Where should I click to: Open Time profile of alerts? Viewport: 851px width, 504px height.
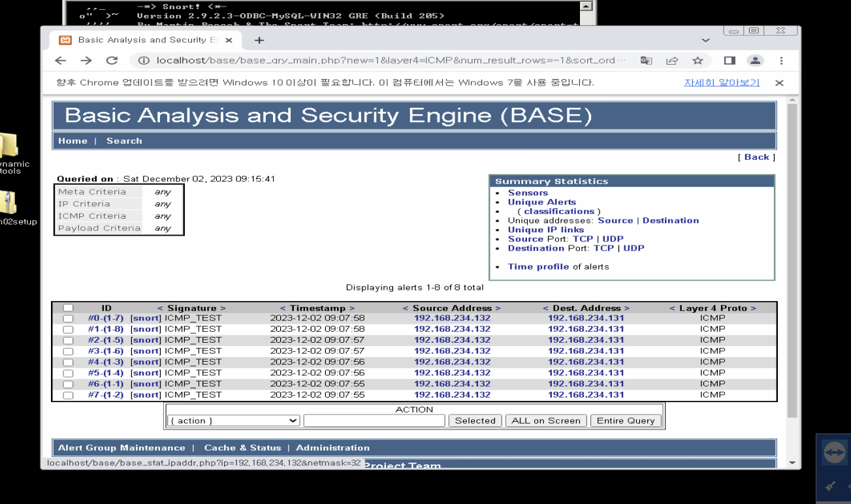[539, 267]
